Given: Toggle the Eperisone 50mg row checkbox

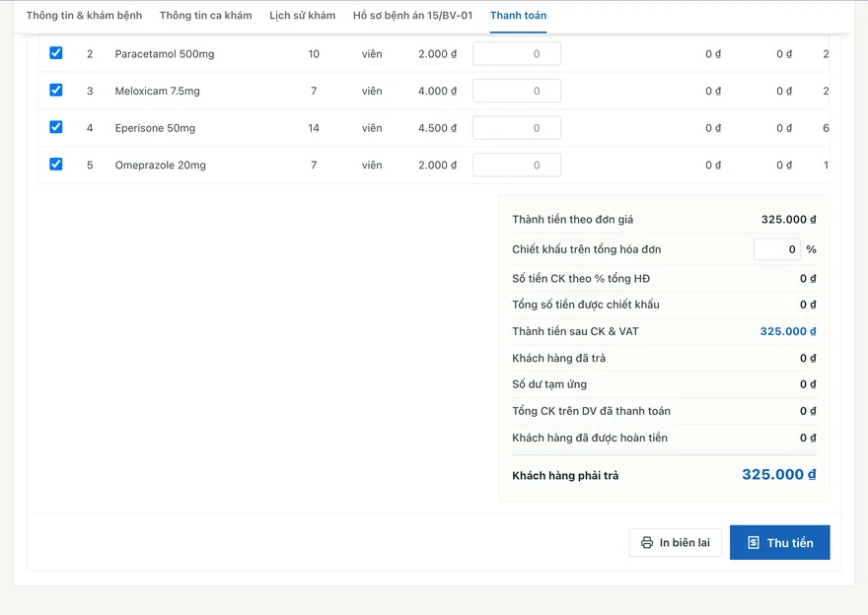Looking at the screenshot, I should [56, 127].
